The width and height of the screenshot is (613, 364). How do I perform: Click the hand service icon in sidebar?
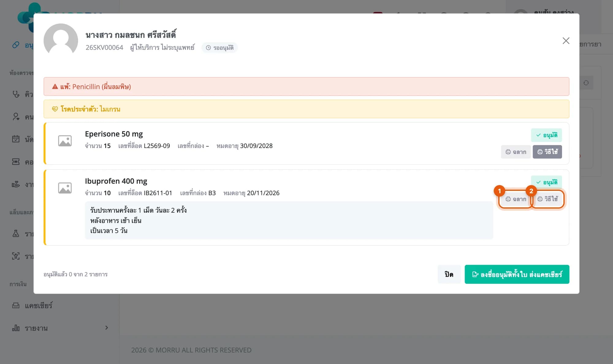point(16,184)
